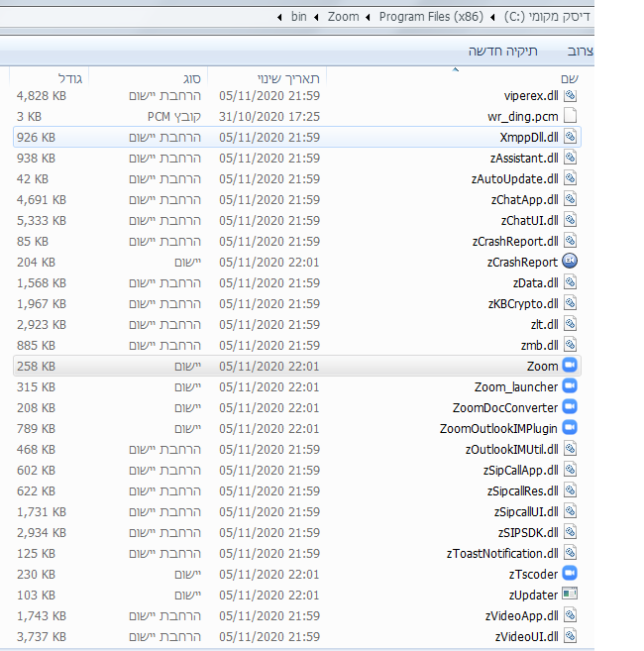The width and height of the screenshot is (644, 651).
Task: Click the zChatApp.dll icon
Action: click(x=570, y=199)
